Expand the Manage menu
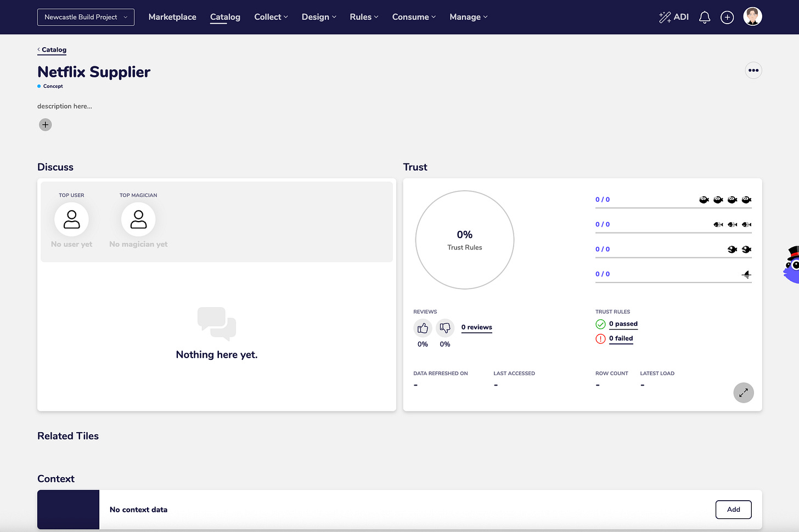This screenshot has width=799, height=532. pos(469,17)
